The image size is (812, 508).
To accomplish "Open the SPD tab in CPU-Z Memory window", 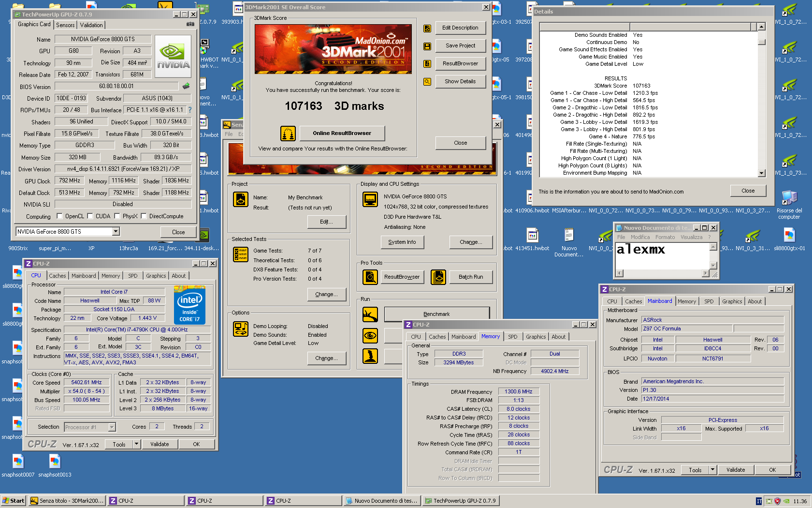I will coord(513,337).
